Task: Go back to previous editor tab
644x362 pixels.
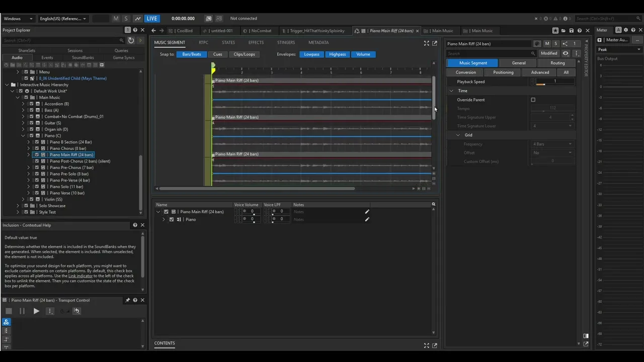Action: coord(154,31)
